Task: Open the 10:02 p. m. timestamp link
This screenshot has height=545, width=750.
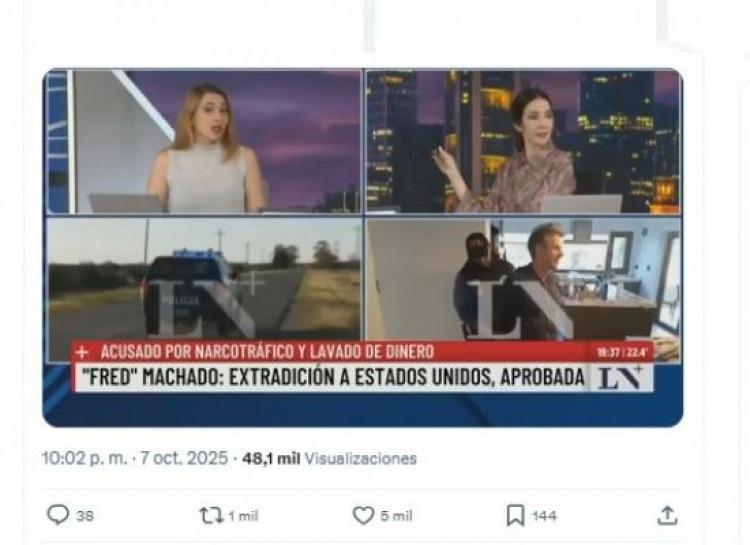Action: [x=85, y=458]
